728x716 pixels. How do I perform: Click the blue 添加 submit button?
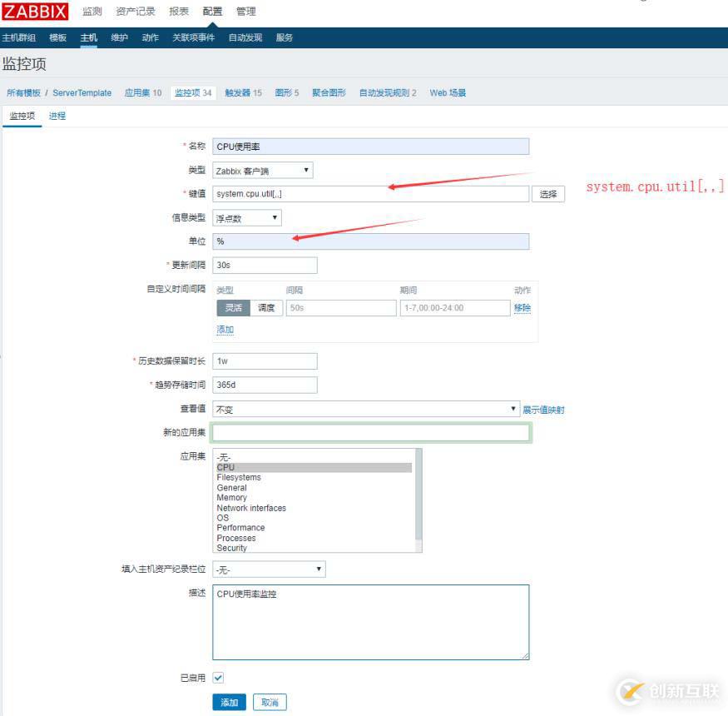[229, 702]
